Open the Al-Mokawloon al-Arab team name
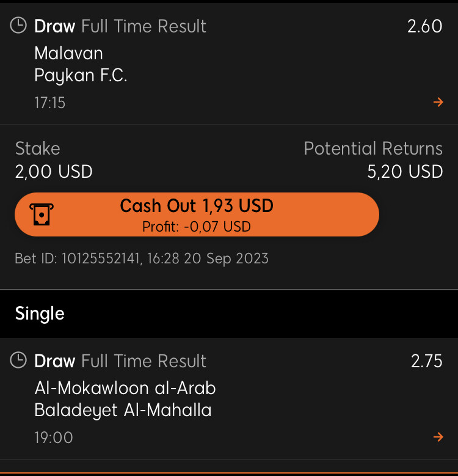The image size is (458, 476). [125, 388]
